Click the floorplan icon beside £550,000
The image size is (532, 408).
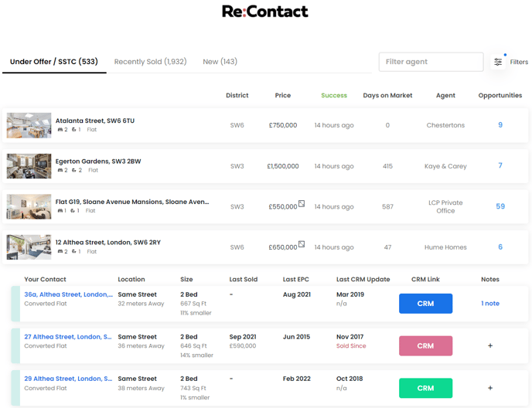point(302,203)
